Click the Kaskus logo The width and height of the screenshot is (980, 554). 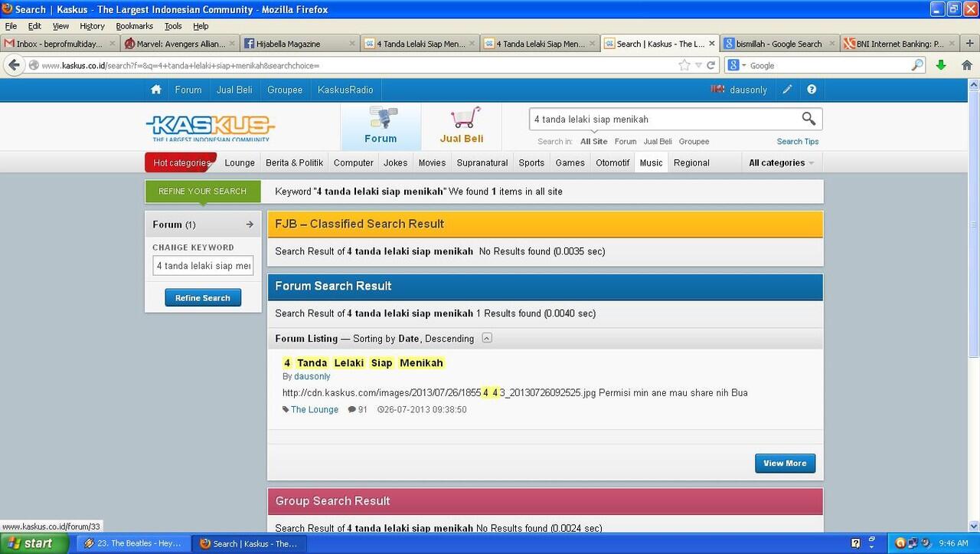(211, 128)
